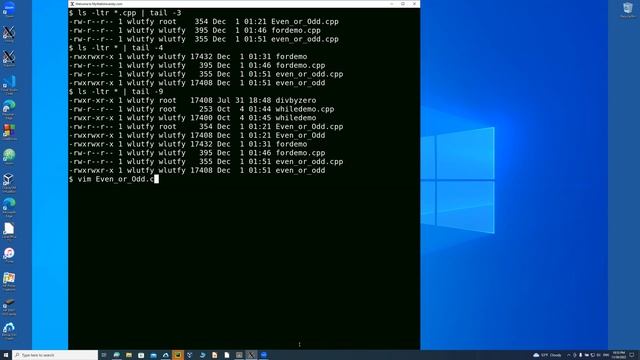Click the whiledemo.cpp file listing row

tap(202, 109)
